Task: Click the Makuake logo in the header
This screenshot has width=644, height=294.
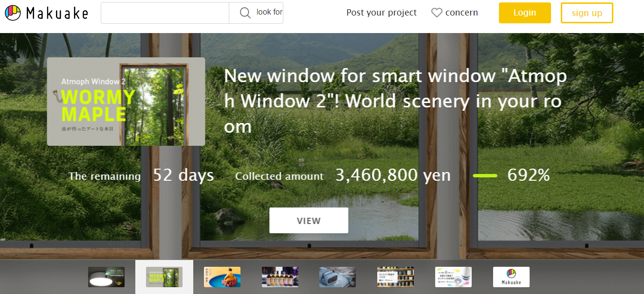Action: click(47, 13)
